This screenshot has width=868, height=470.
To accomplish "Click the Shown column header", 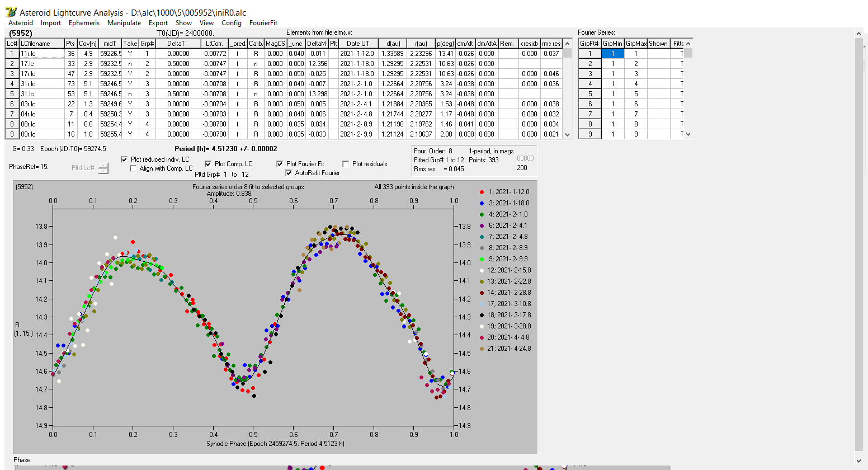I will [658, 44].
